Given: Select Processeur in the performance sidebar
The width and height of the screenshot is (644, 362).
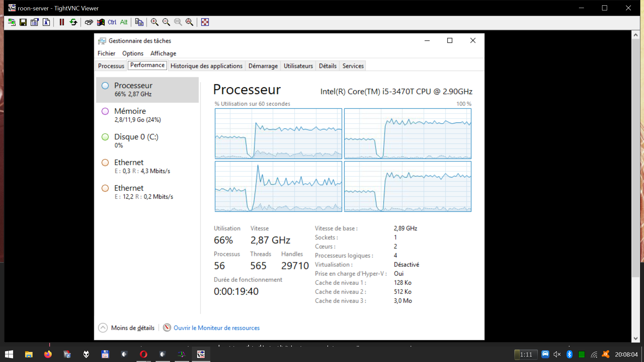Looking at the screenshot, I should pos(147,89).
